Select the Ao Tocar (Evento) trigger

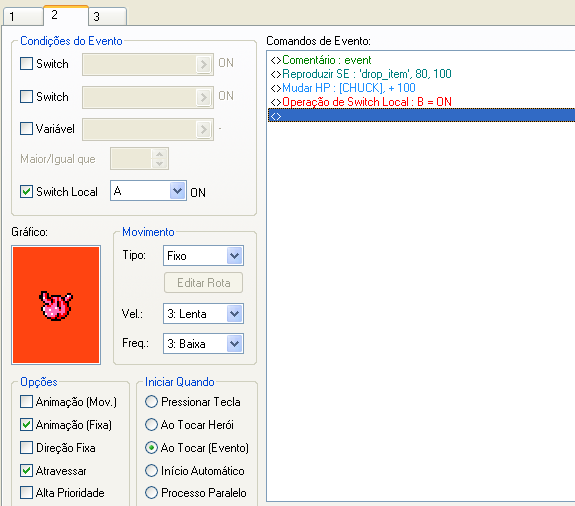click(151, 448)
